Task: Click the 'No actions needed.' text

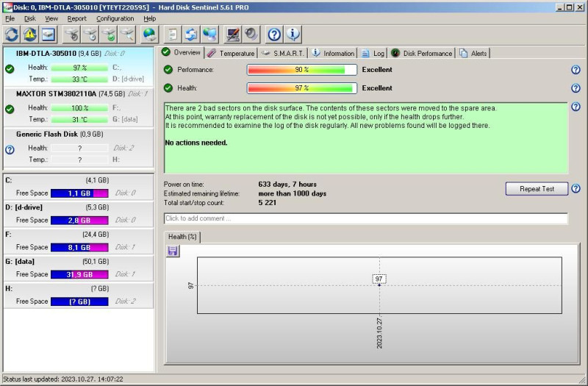Action: coord(196,143)
